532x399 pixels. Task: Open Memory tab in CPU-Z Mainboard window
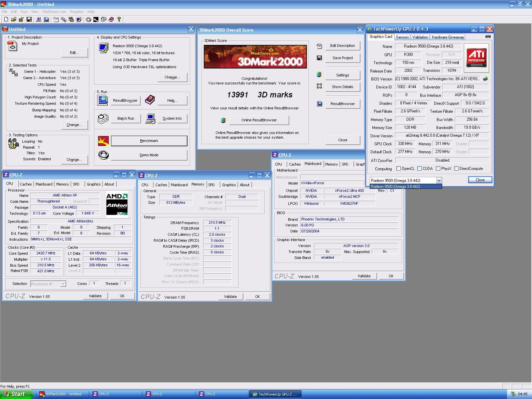[331, 164]
